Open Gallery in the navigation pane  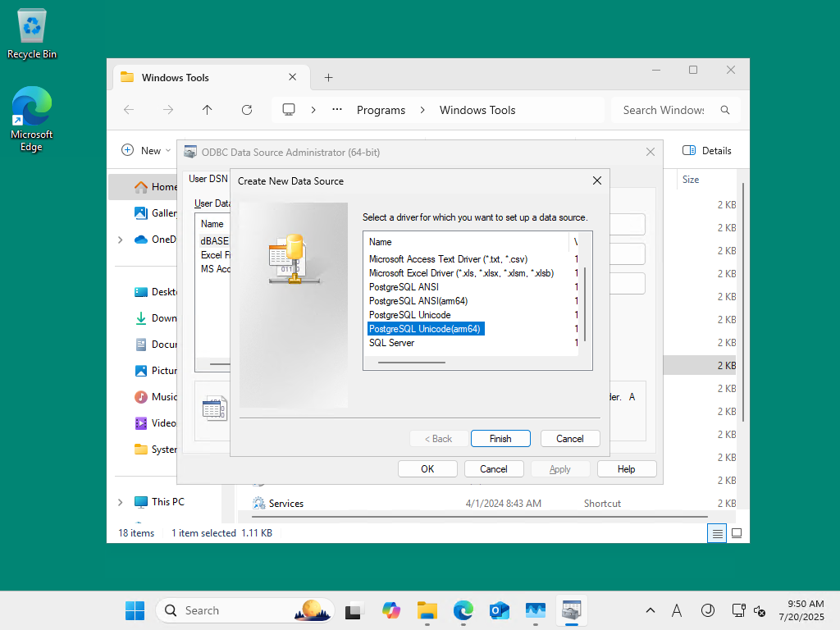tap(155, 212)
